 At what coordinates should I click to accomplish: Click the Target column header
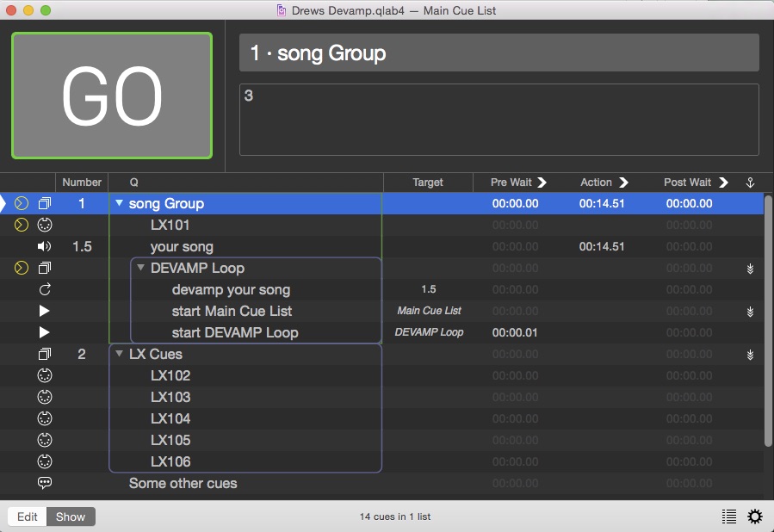[x=428, y=182]
